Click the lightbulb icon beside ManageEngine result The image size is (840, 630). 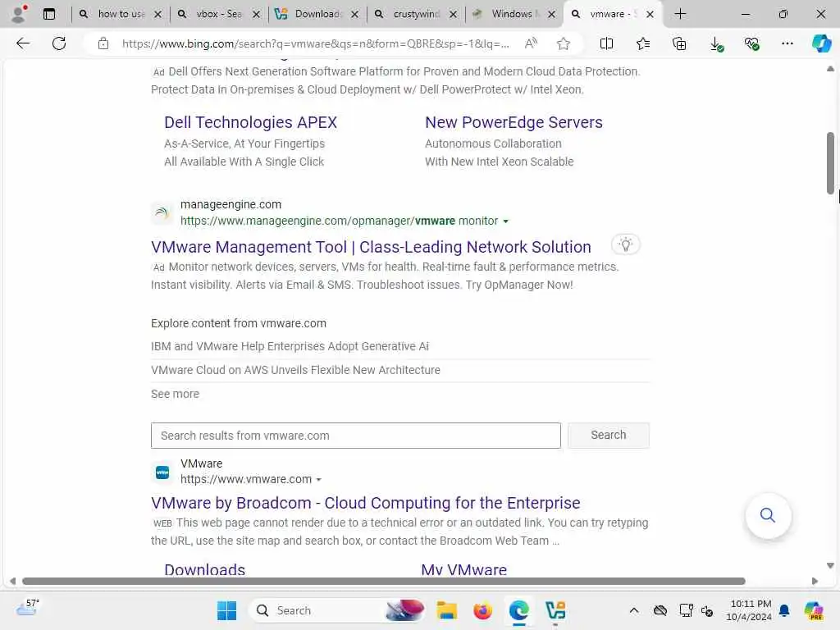(626, 244)
